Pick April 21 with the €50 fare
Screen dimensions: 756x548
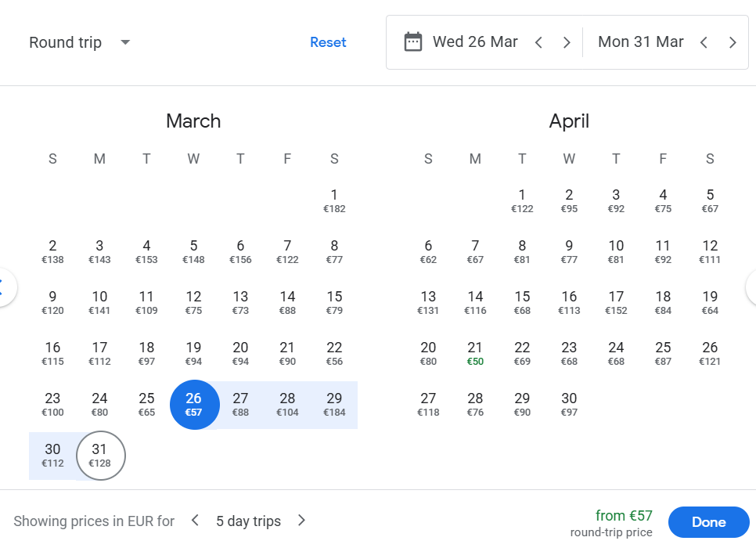tap(475, 354)
